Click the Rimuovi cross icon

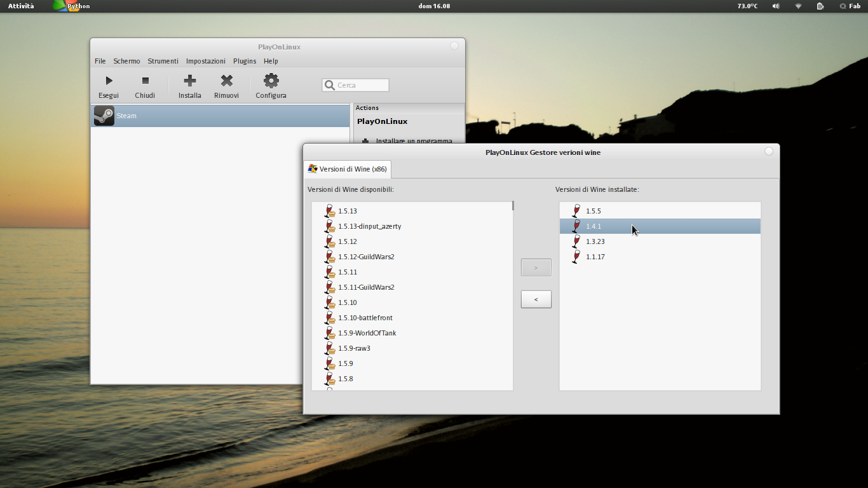click(227, 81)
